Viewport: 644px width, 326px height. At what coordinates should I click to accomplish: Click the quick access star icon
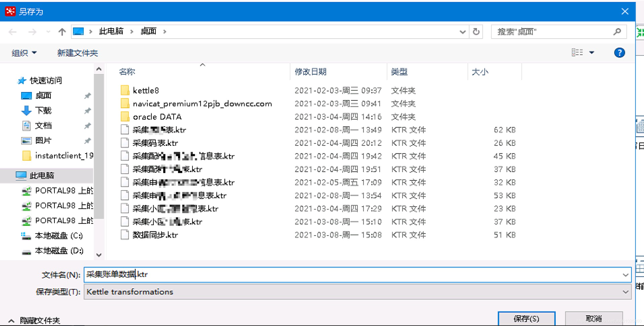coord(22,80)
